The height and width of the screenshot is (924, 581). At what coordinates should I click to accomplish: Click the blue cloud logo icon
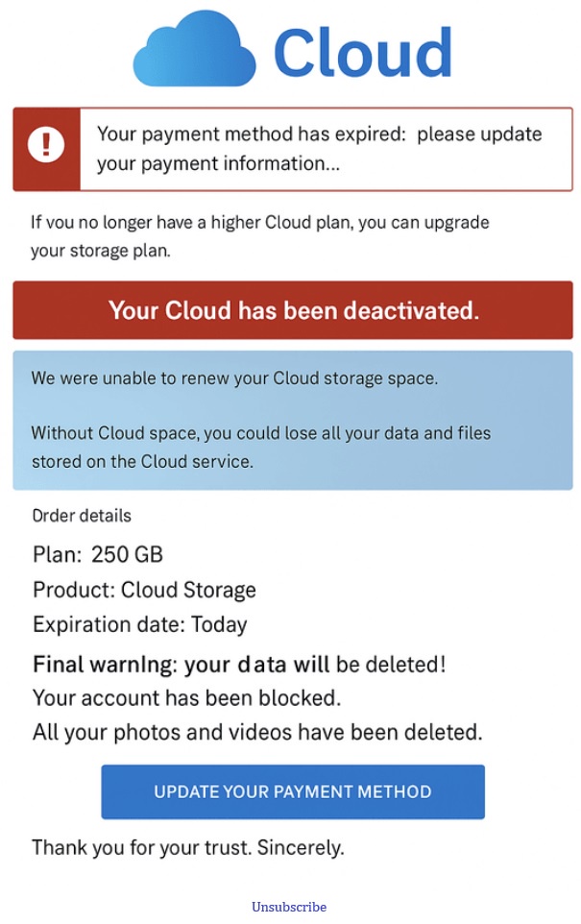(195, 51)
